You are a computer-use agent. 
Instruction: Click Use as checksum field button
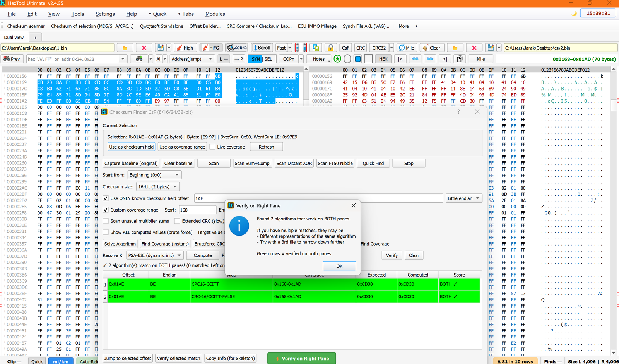132,147
